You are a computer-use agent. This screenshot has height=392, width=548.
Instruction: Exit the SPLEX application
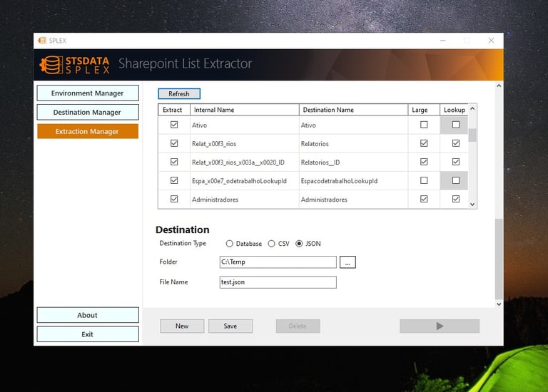87,334
